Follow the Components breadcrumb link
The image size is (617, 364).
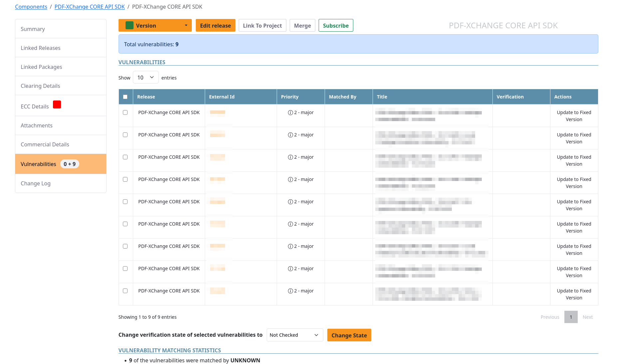[x=31, y=7]
